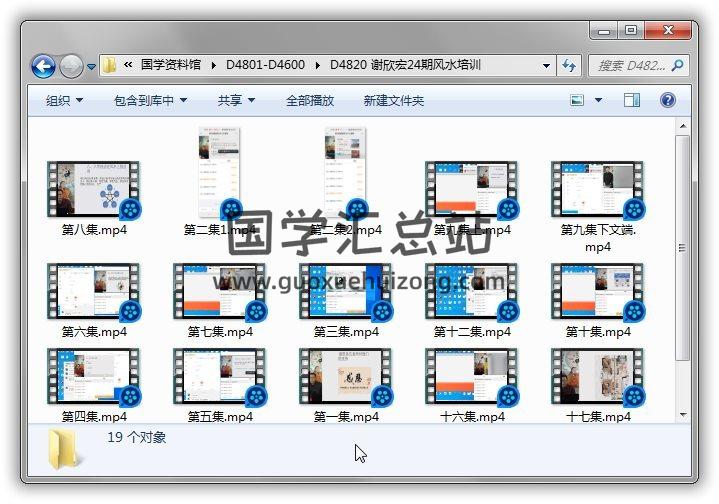
Task: Refresh the folder view
Action: tap(569, 66)
